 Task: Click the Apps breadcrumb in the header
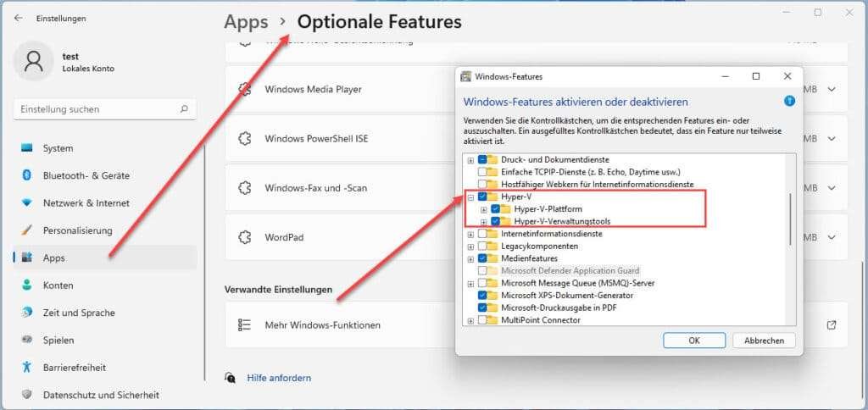pyautogui.click(x=246, y=21)
